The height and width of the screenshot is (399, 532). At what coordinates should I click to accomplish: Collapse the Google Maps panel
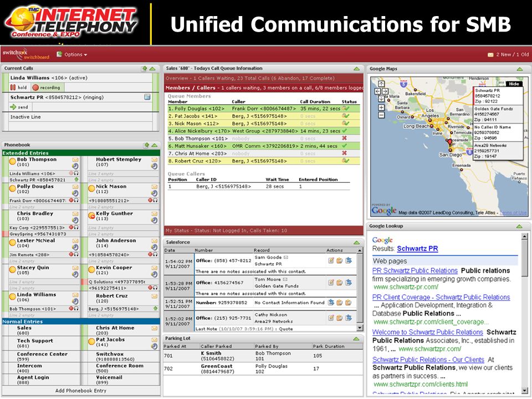[x=520, y=69]
